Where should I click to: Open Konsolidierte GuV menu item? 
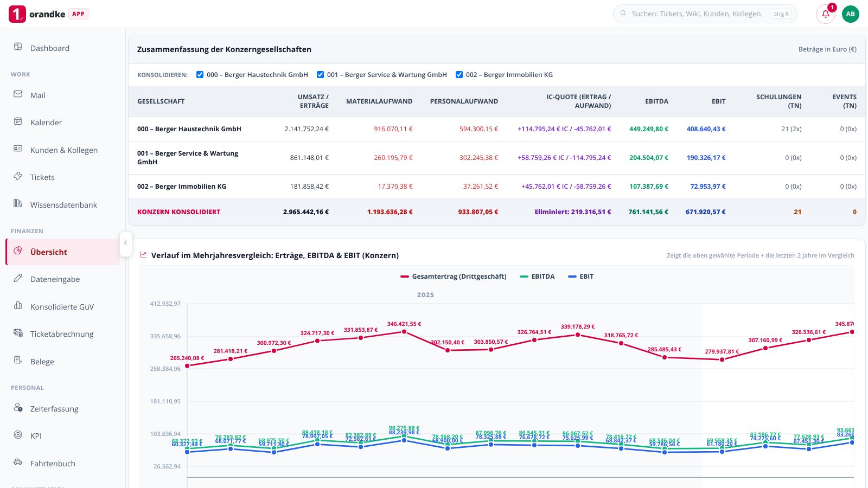coord(62,307)
